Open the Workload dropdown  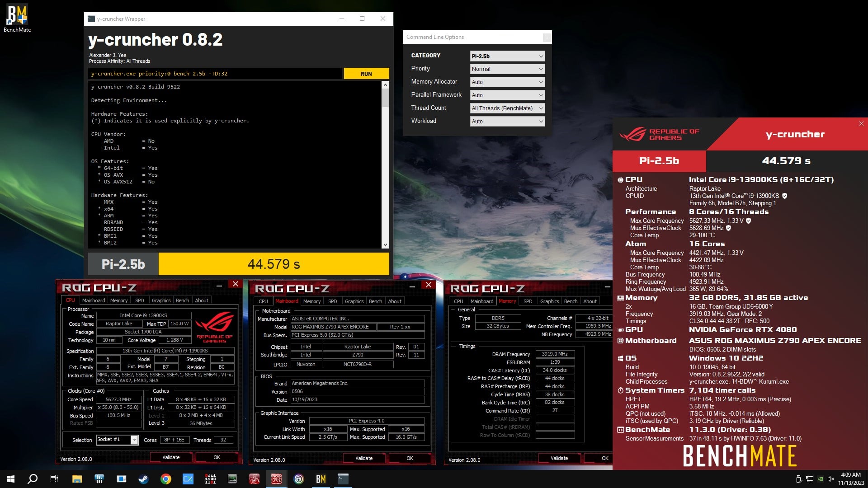point(507,122)
